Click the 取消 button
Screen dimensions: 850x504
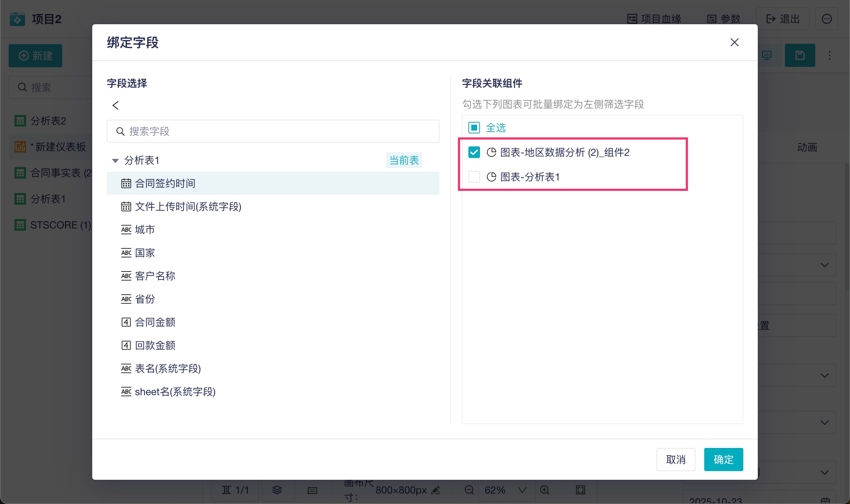tap(676, 460)
